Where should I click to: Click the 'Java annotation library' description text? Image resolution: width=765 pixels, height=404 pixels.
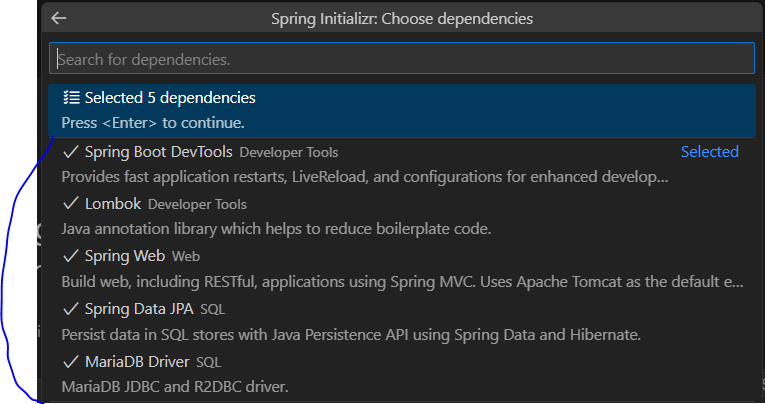(x=276, y=229)
